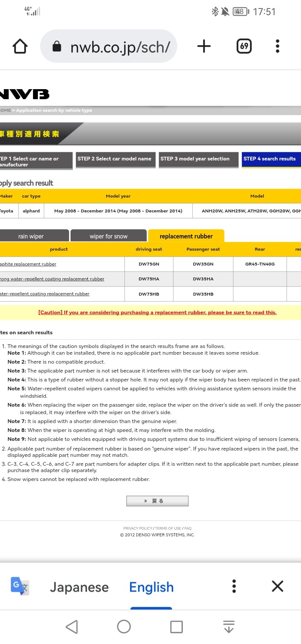The image size is (301, 644).
Task: Tap the Google Translate icon
Action: [20, 586]
